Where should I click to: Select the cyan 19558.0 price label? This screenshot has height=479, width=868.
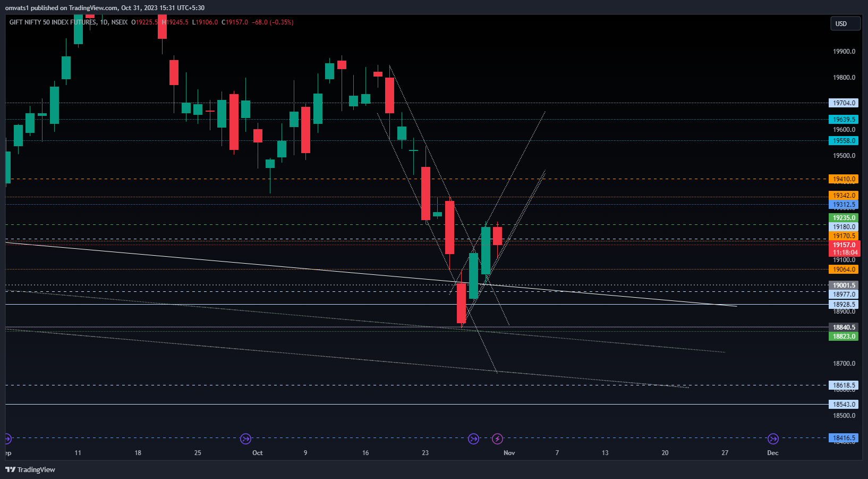coord(844,141)
